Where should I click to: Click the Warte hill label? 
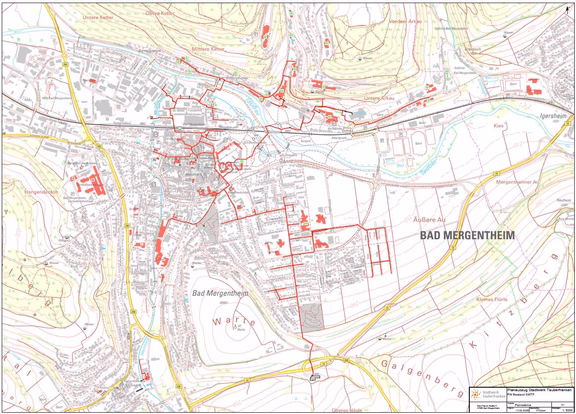tap(234, 322)
